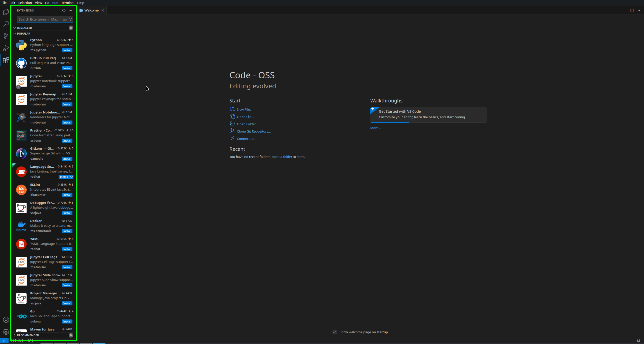
Task: Collapse the Popular section
Action: [x=43, y=33]
